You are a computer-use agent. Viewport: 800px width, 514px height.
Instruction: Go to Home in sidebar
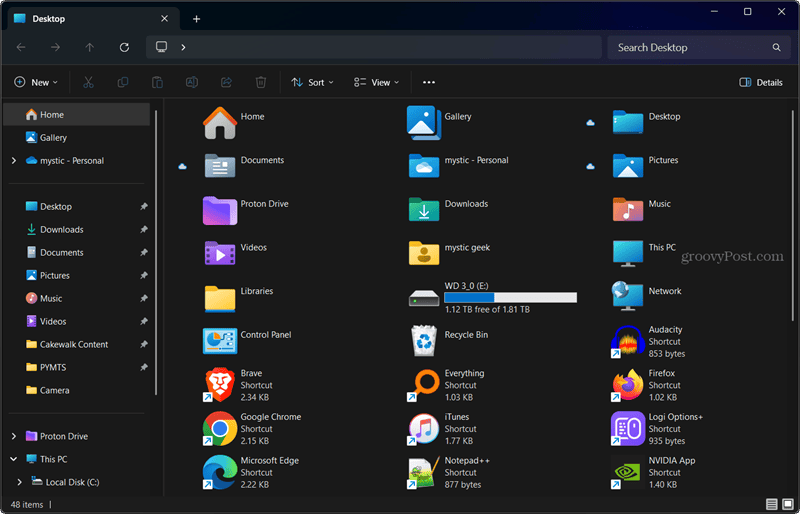77,115
